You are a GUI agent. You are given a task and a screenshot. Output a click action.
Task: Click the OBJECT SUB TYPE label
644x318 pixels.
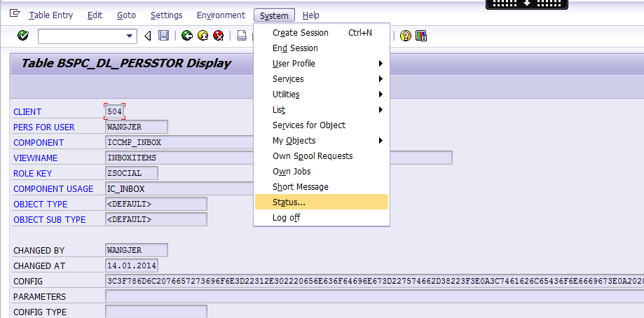pos(50,220)
